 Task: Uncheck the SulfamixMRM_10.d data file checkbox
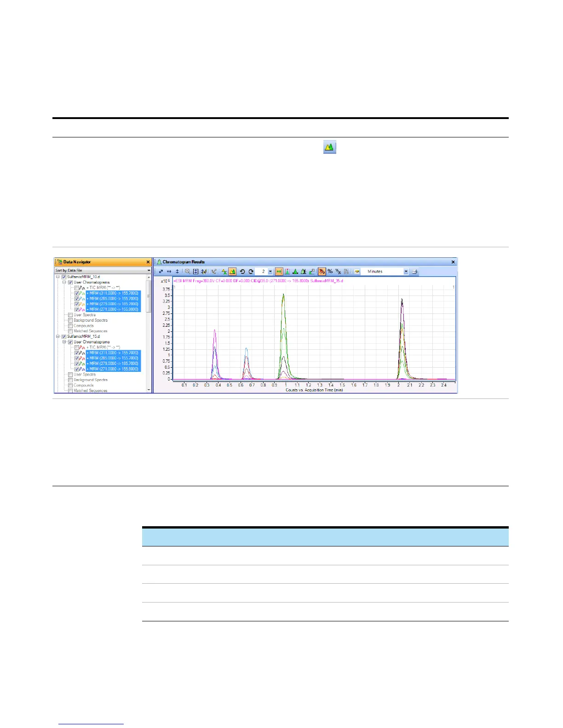pyautogui.click(x=64, y=277)
